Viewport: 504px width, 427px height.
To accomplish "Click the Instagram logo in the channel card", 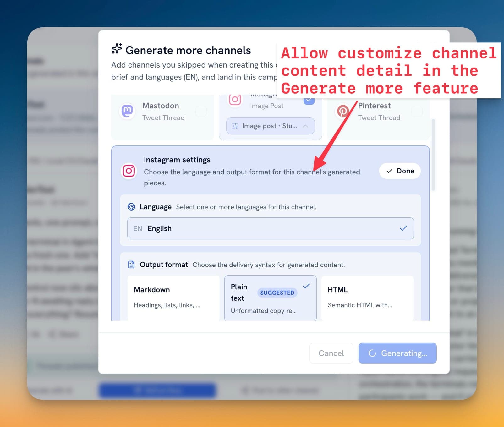I will (235, 100).
